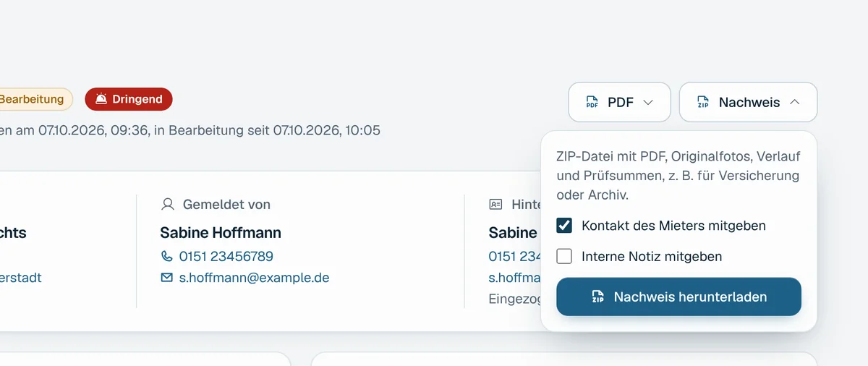Select the name Sabine Hoffmann
Screen dimensions: 868x366
coord(221,233)
